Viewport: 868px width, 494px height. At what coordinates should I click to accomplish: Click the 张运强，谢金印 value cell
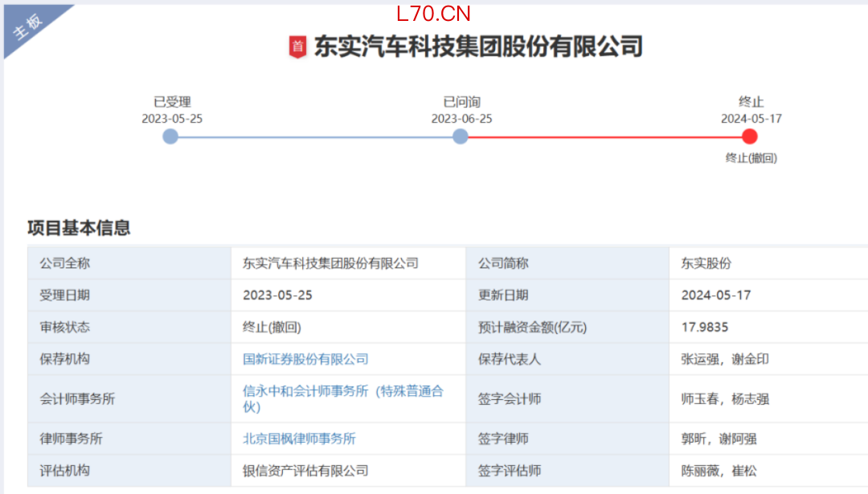(769, 360)
